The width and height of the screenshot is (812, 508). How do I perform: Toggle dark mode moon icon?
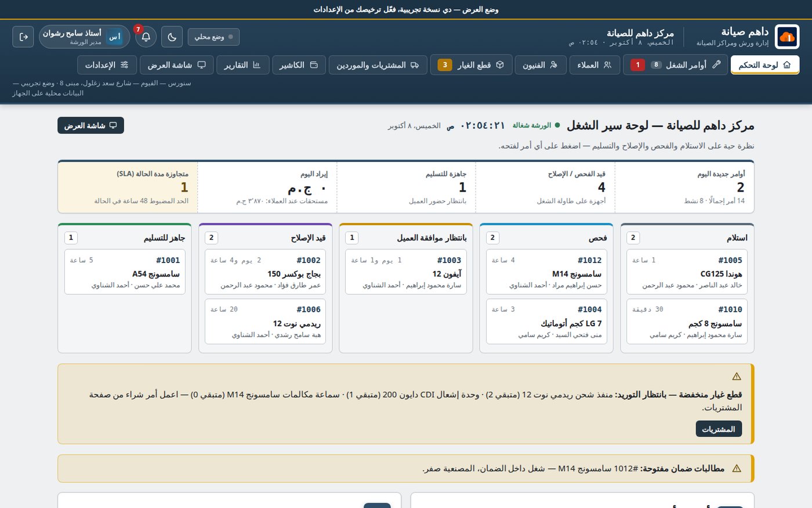[x=172, y=37]
